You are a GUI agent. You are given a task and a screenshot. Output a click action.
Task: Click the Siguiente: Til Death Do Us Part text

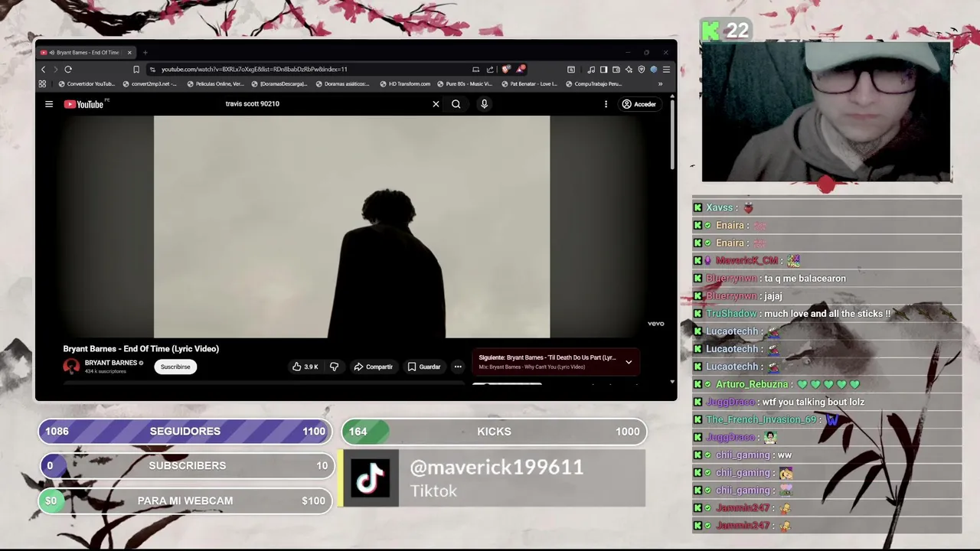tap(547, 357)
